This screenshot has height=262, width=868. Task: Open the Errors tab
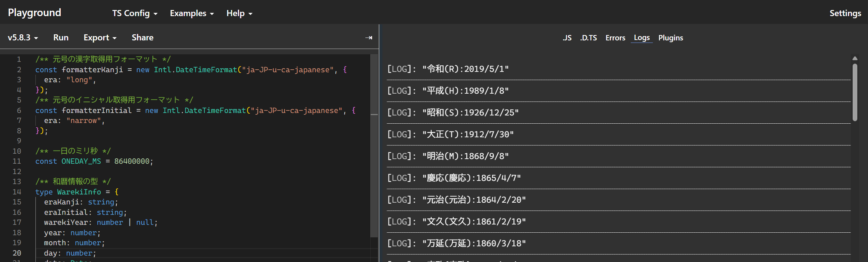coord(615,38)
